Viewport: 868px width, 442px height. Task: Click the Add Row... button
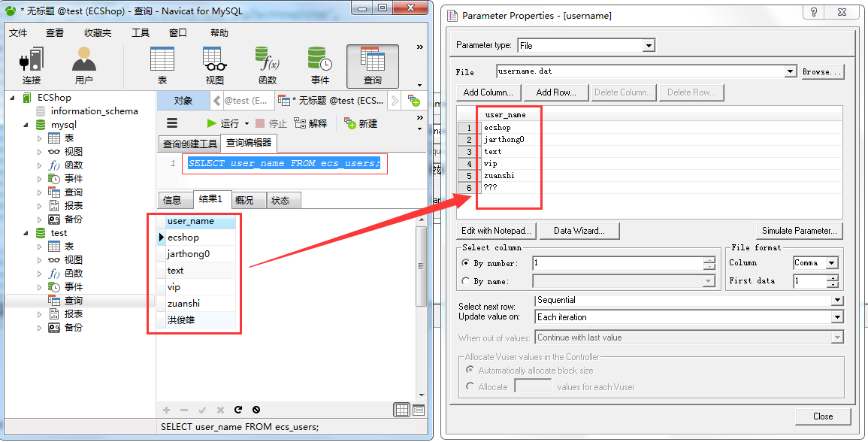(556, 92)
